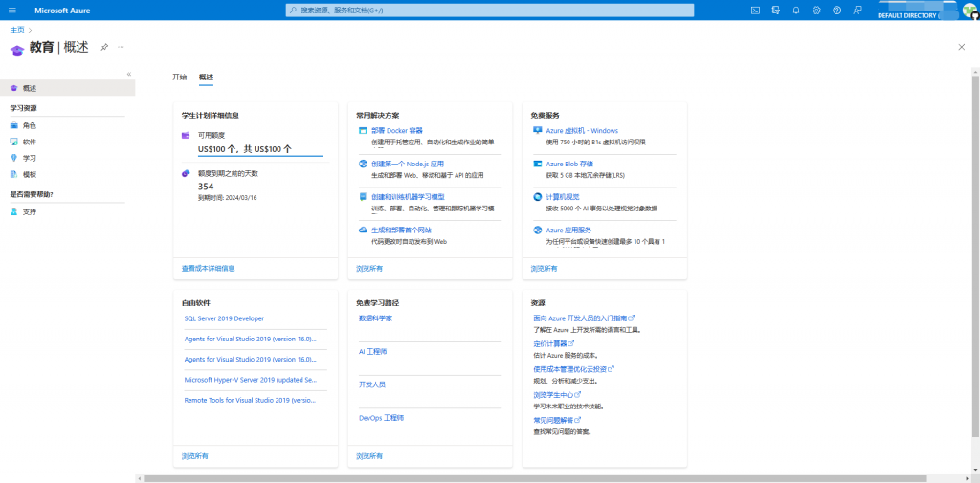Open 创建和训练机器学习模型 link

(x=408, y=197)
